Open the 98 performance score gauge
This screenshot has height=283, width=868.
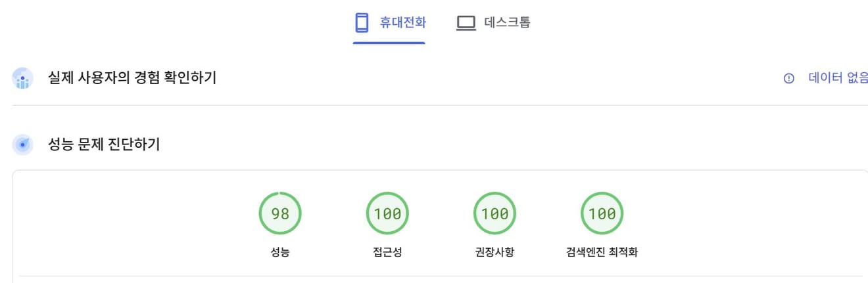(x=280, y=213)
